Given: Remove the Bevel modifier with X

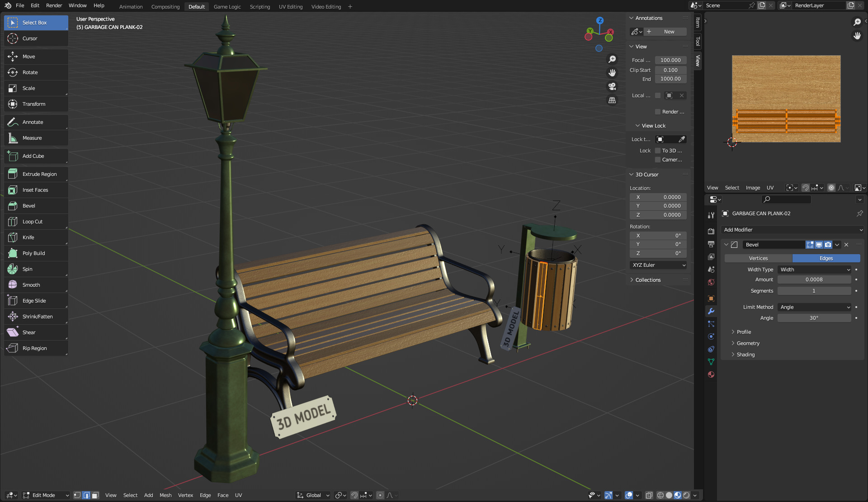Looking at the screenshot, I should pos(846,245).
